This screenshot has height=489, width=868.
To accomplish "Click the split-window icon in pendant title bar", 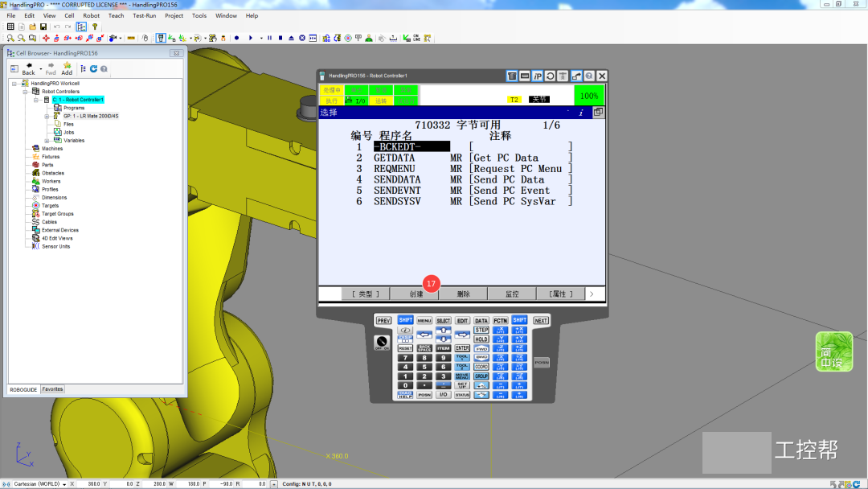I will [x=599, y=113].
